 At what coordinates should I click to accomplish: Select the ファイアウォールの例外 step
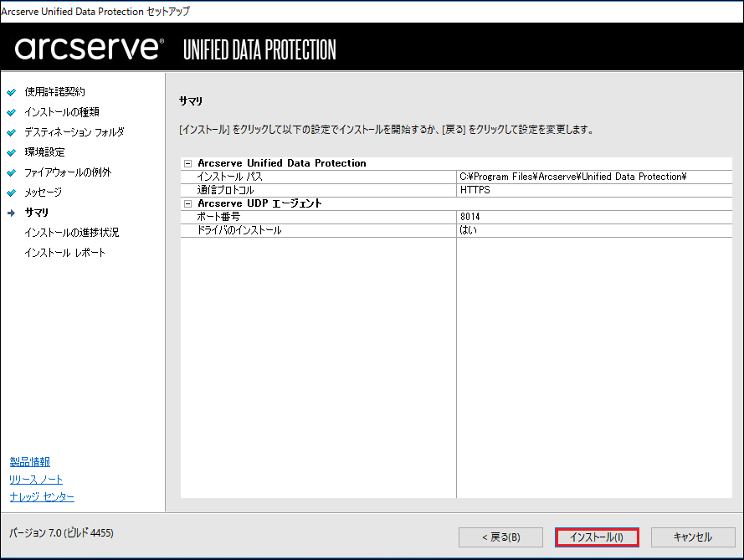pyautogui.click(x=68, y=172)
